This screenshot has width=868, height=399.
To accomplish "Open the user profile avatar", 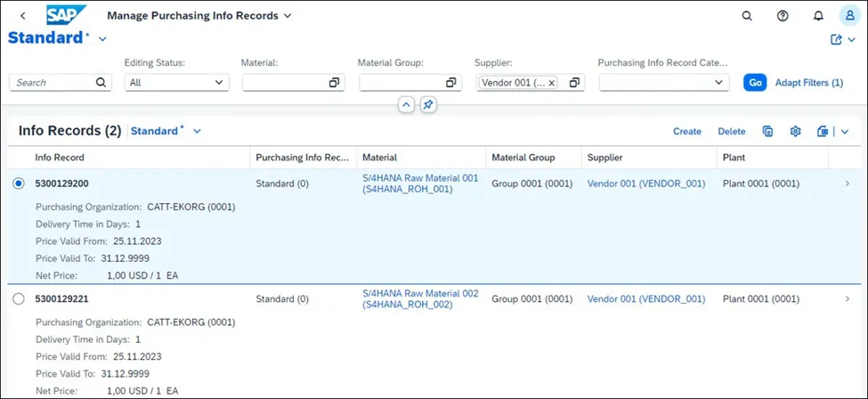I will tap(849, 16).
